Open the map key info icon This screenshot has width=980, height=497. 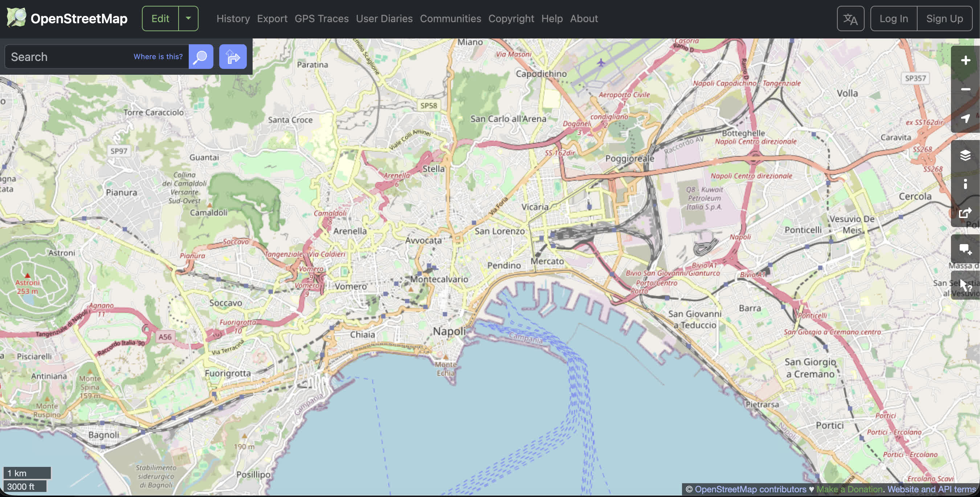coord(965,184)
